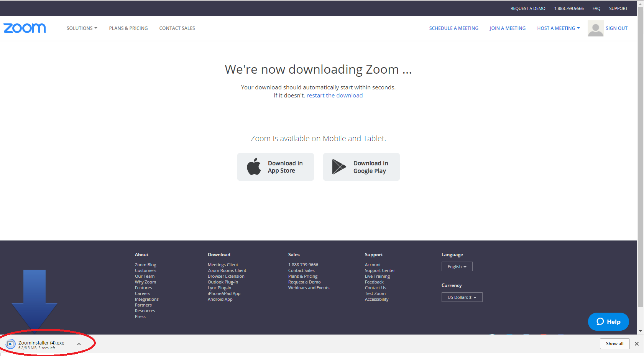Open the Help chat bubble
This screenshot has height=356, width=644.
tap(608, 321)
